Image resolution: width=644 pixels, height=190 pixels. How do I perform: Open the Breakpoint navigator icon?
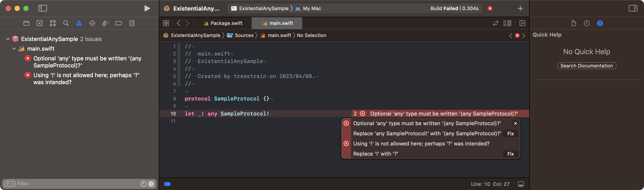coord(119,23)
